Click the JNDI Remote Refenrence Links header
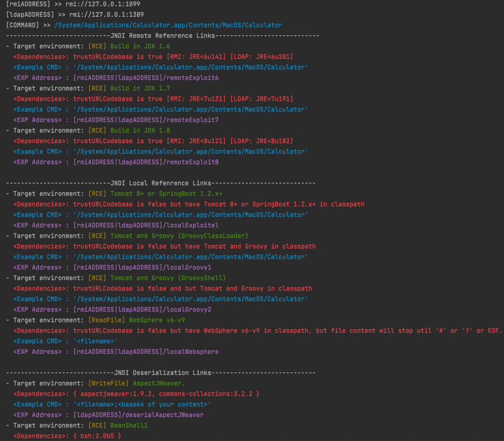504x441 pixels. point(162,35)
